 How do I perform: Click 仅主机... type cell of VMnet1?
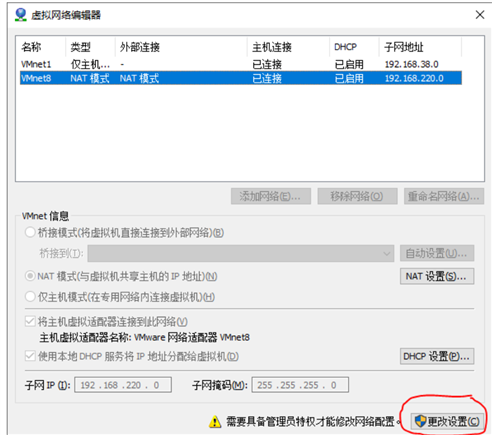click(90, 64)
